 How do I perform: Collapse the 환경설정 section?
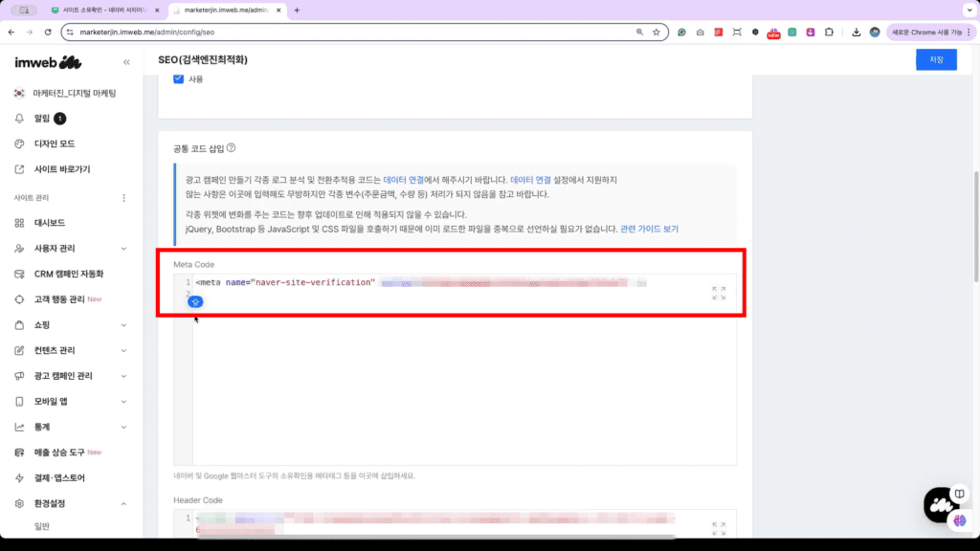click(123, 503)
